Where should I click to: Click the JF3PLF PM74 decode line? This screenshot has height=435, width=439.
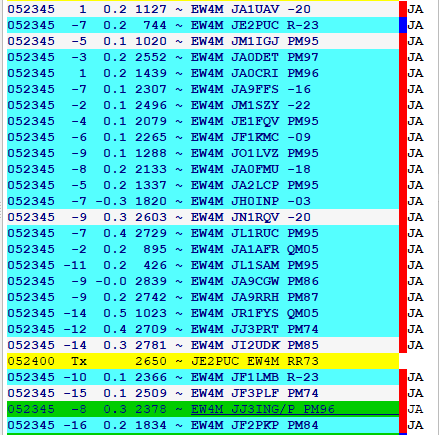pos(203,393)
